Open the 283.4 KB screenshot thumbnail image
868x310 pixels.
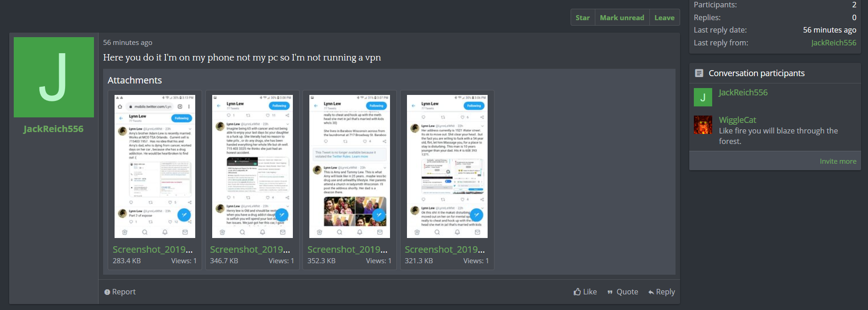[154, 166]
